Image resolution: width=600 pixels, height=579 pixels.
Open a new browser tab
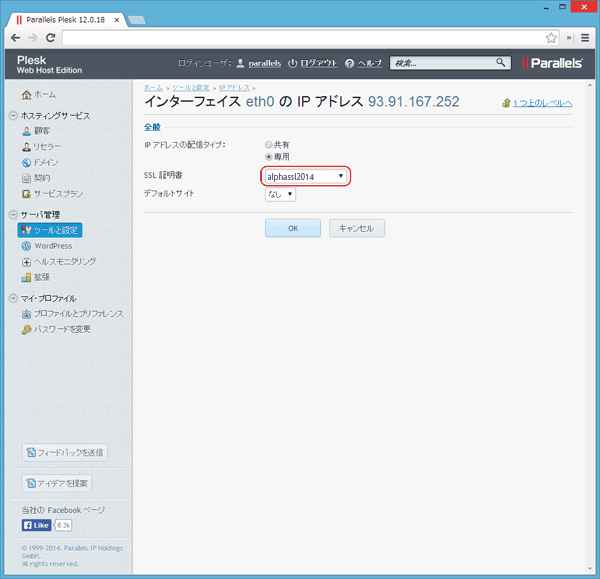(x=137, y=20)
